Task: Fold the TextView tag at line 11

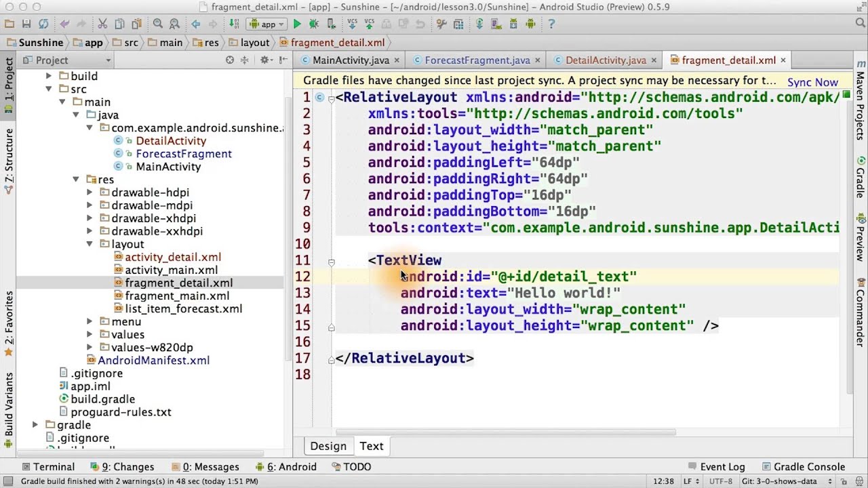Action: click(331, 261)
